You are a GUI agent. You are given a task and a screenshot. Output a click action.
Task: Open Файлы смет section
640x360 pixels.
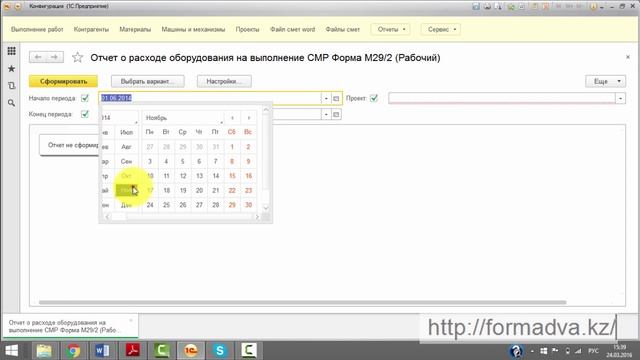click(343, 29)
